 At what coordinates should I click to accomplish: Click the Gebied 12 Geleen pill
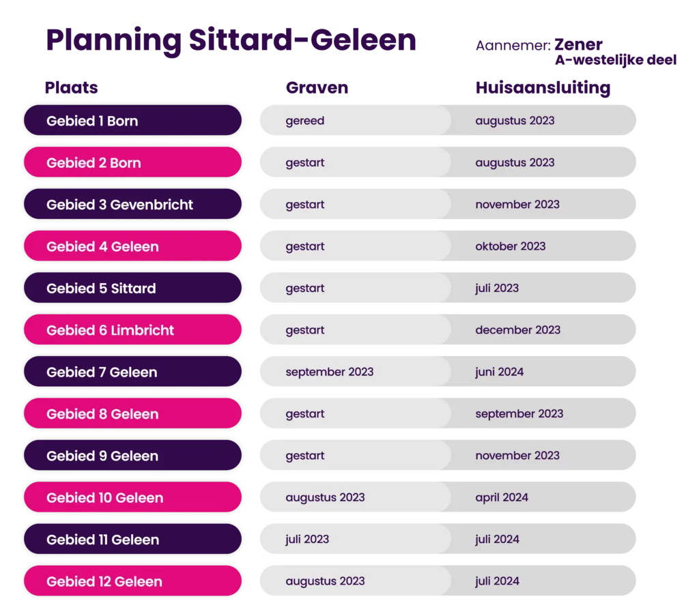click(133, 581)
